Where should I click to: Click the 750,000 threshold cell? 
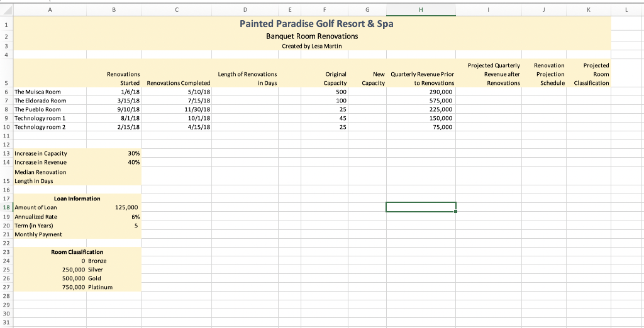[x=50, y=287]
